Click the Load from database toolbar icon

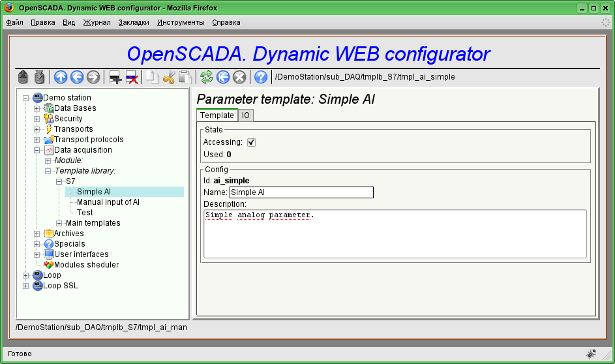23,77
